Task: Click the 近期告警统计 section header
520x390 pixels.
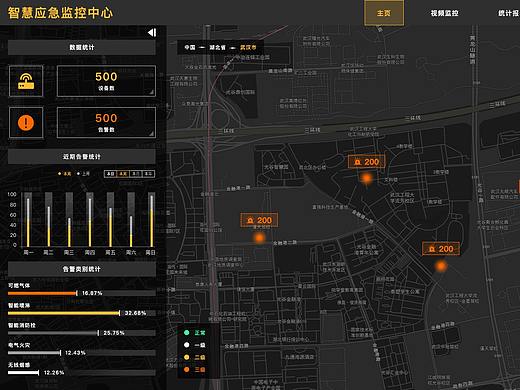Action: (x=82, y=156)
